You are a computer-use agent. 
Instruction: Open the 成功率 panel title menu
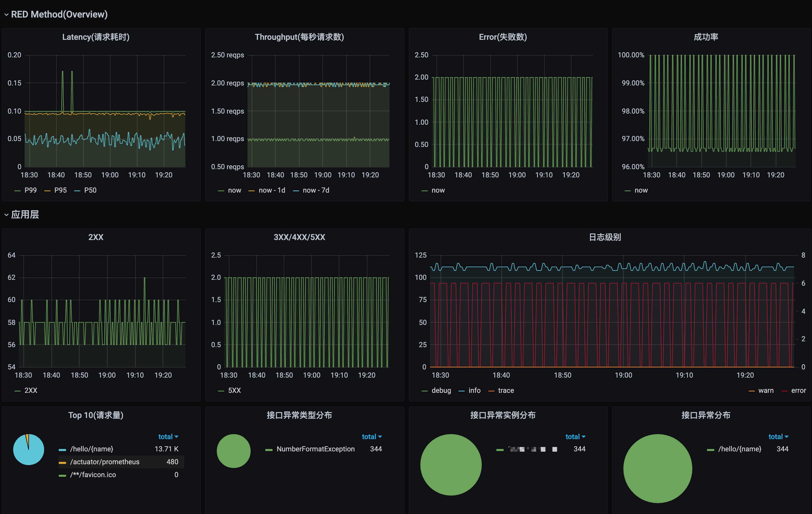[706, 37]
